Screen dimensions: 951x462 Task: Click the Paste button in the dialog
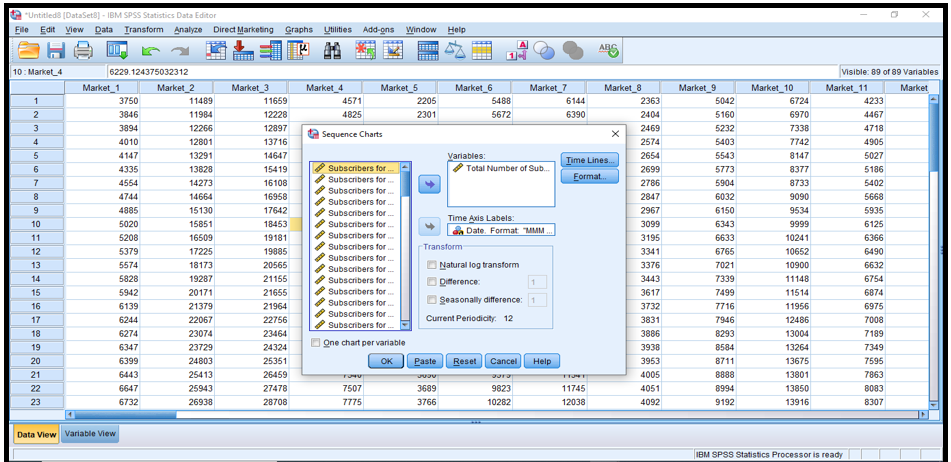[425, 361]
